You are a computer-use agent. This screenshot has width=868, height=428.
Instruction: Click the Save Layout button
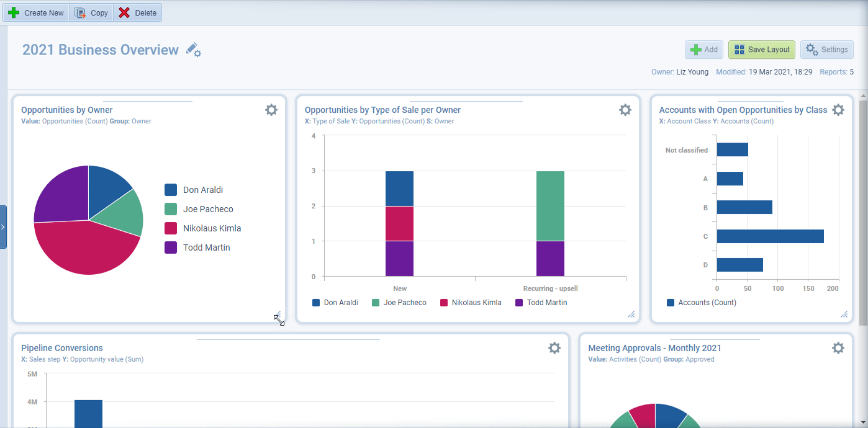[x=761, y=49]
